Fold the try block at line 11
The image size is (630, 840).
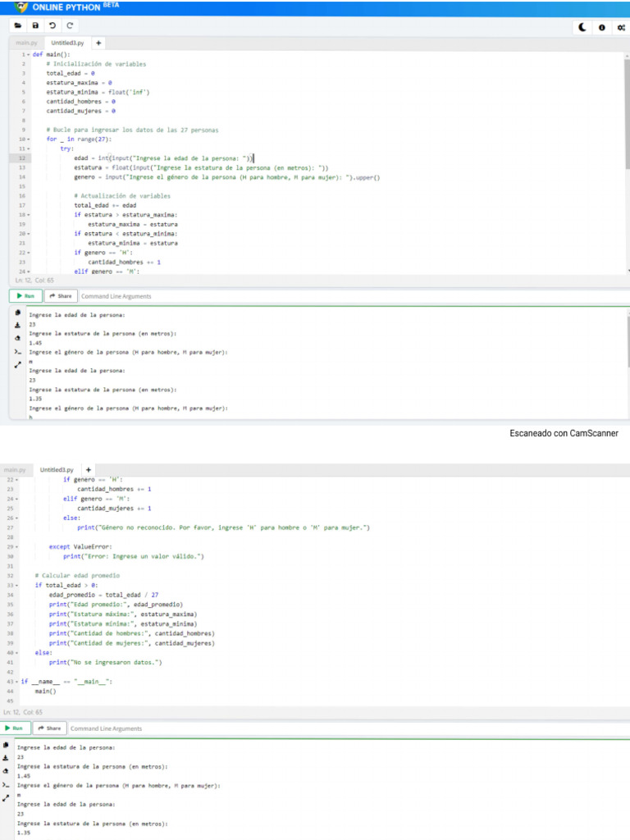(x=29, y=149)
